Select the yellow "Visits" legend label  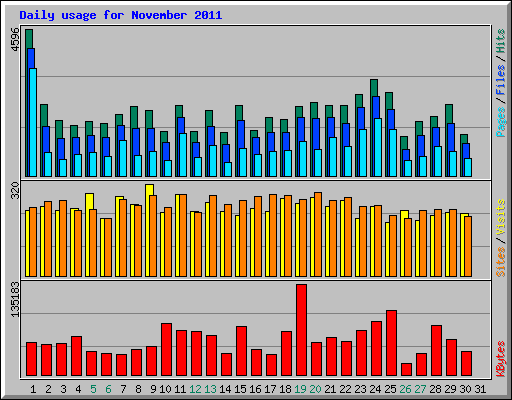tap(500, 217)
